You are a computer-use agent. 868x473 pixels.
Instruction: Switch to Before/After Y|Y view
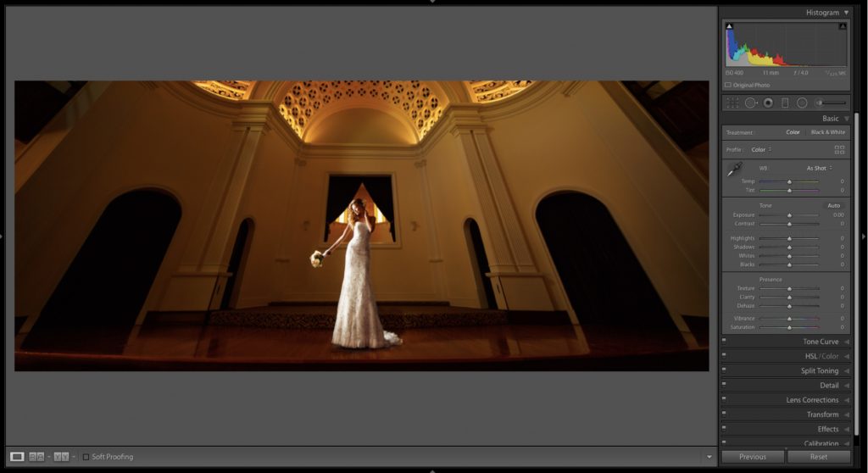(x=61, y=456)
